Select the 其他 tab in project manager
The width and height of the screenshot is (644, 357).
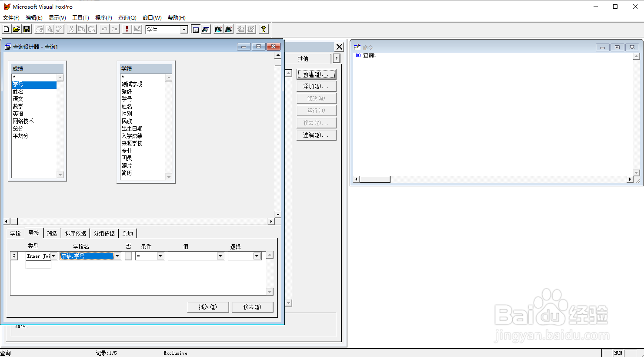(303, 59)
